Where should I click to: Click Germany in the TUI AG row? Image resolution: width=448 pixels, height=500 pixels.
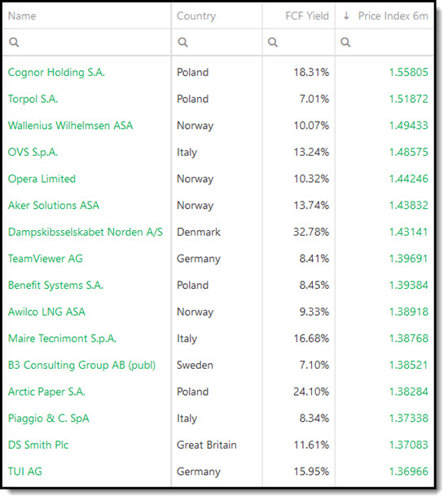[199, 472]
